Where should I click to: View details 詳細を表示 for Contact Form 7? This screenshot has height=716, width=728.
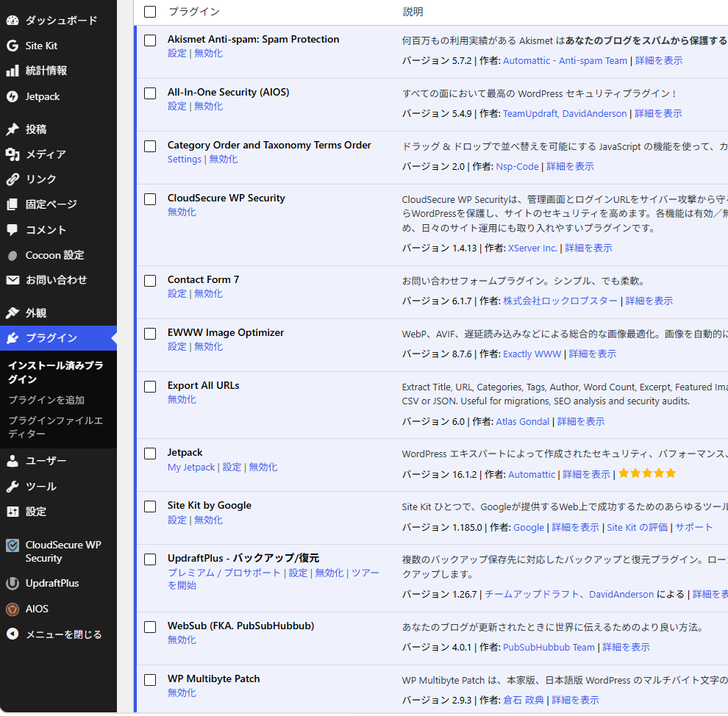(649, 301)
